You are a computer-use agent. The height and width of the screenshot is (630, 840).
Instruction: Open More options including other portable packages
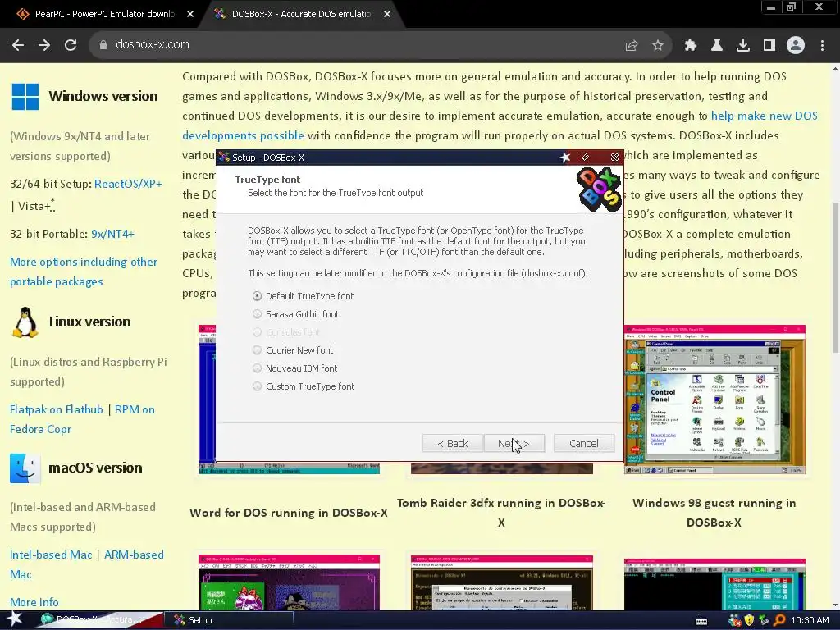[84, 272]
